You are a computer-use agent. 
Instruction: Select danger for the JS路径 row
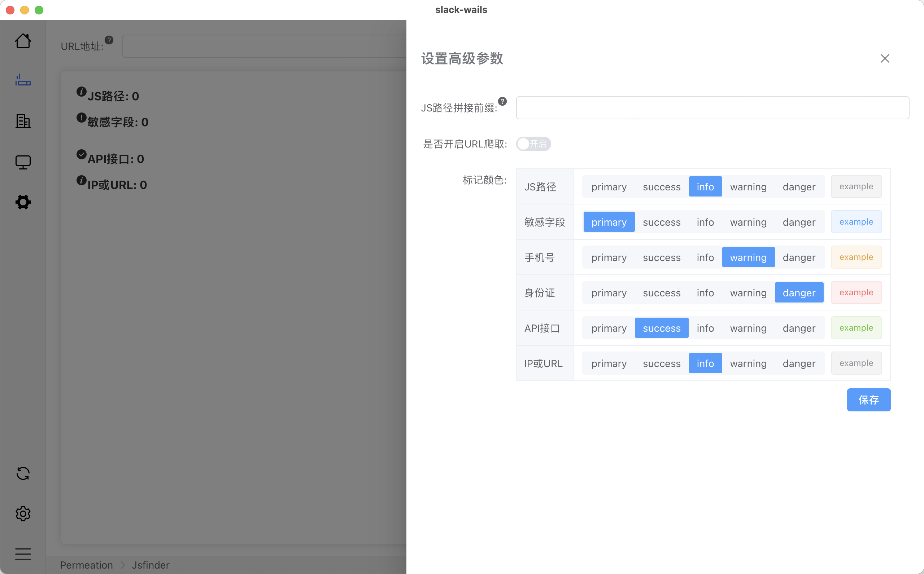tap(799, 187)
